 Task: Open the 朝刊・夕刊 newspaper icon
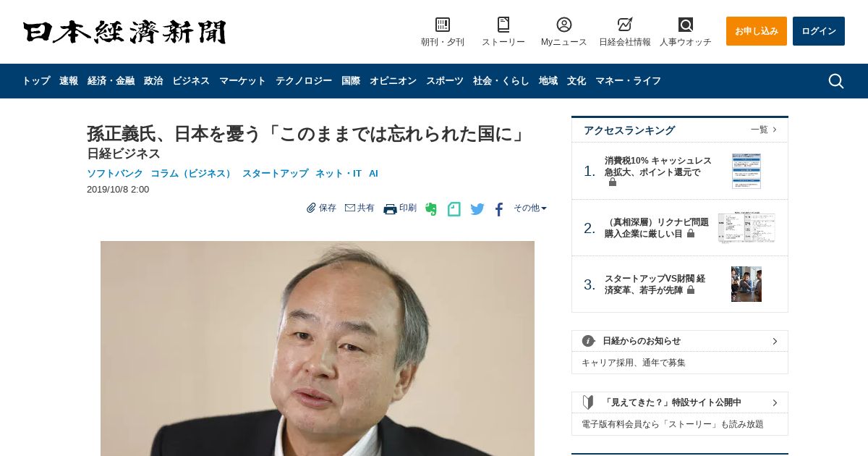(x=443, y=25)
